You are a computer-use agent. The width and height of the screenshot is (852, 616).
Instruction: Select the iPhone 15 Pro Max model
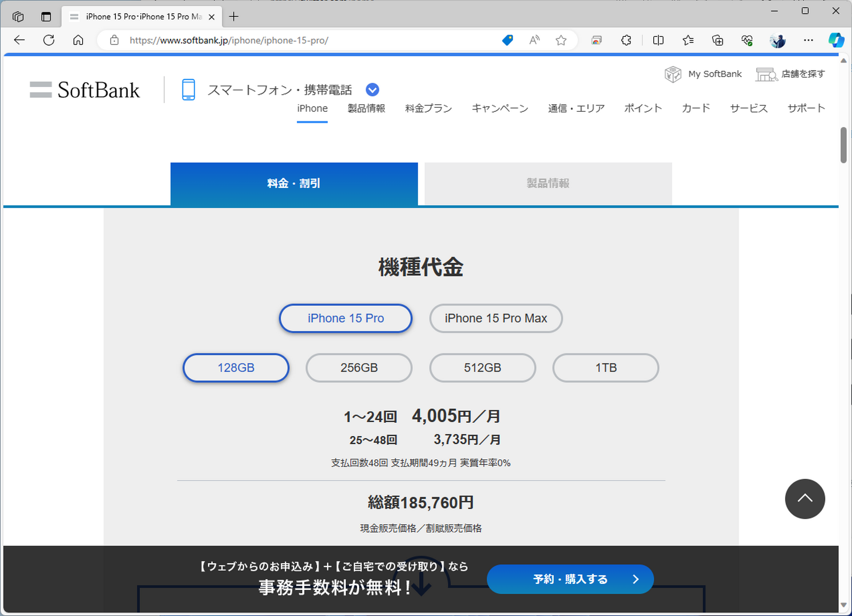496,318
